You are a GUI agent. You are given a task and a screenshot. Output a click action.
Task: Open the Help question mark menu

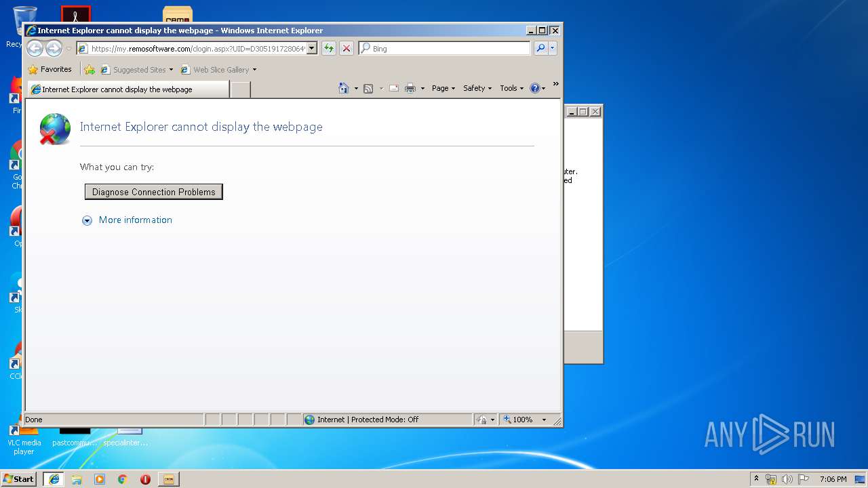coord(537,88)
